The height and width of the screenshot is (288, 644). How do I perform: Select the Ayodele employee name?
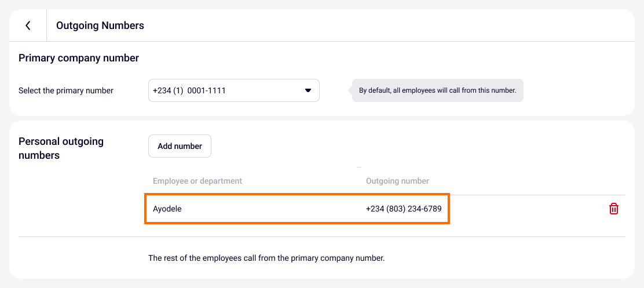[167, 209]
